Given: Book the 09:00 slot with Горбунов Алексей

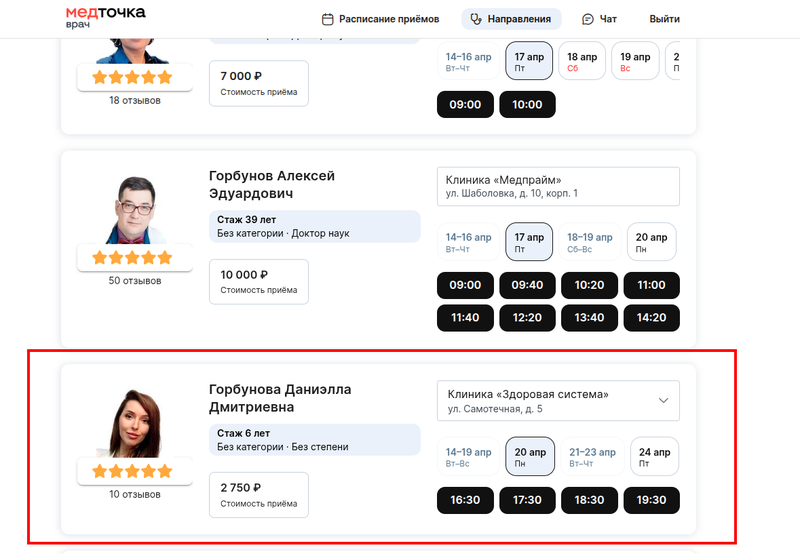Looking at the screenshot, I should point(465,285).
